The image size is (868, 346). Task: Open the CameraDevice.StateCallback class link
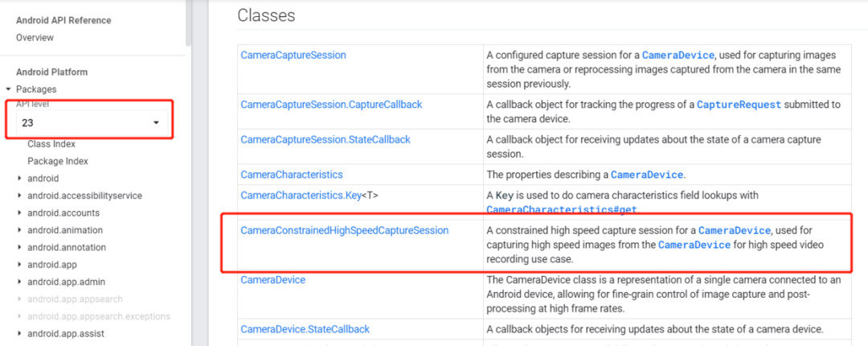click(305, 329)
